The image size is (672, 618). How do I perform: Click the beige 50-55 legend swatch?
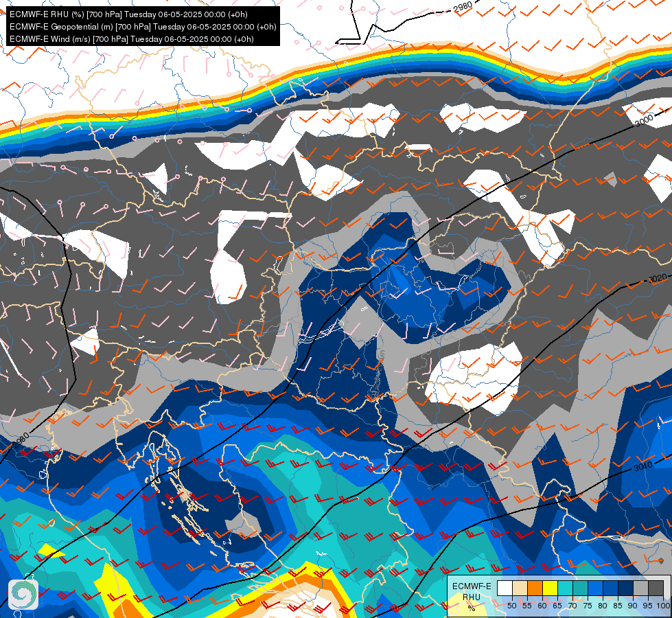(520, 588)
